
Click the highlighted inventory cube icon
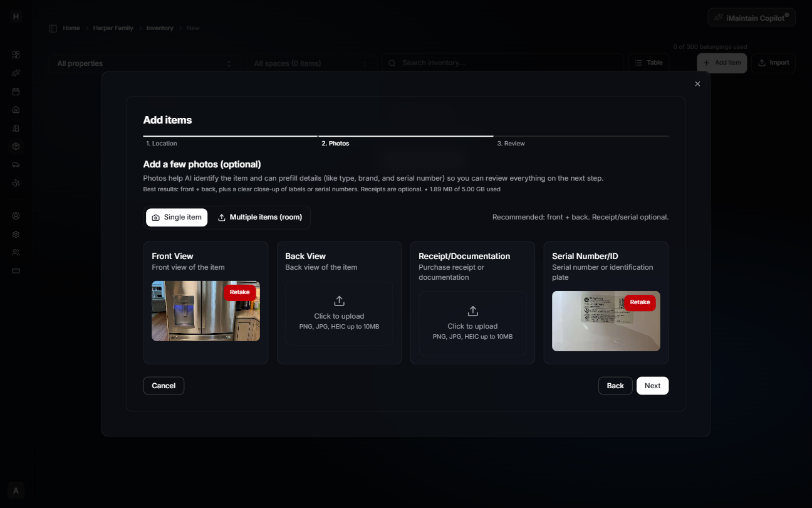point(16,146)
